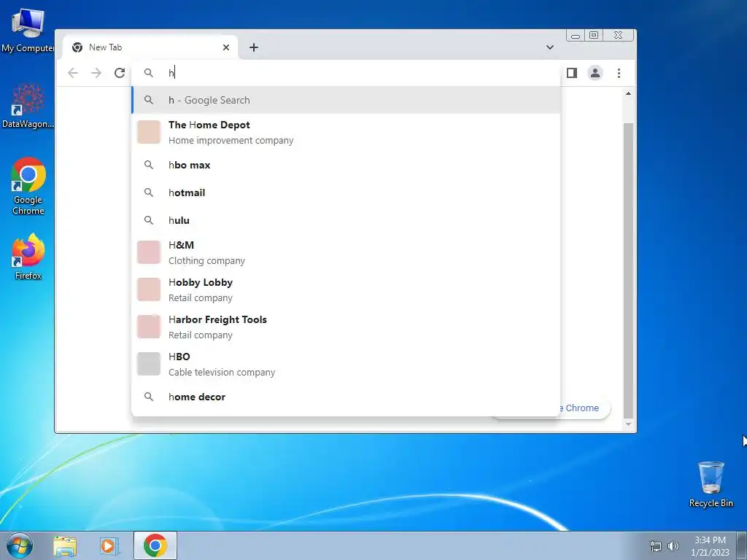The image size is (747, 560).
Task: Click the HBO thumbnail image
Action: (149, 364)
